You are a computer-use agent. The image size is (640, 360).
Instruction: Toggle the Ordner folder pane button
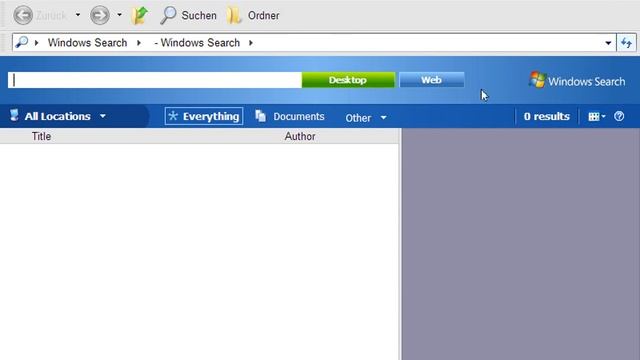coord(253,16)
